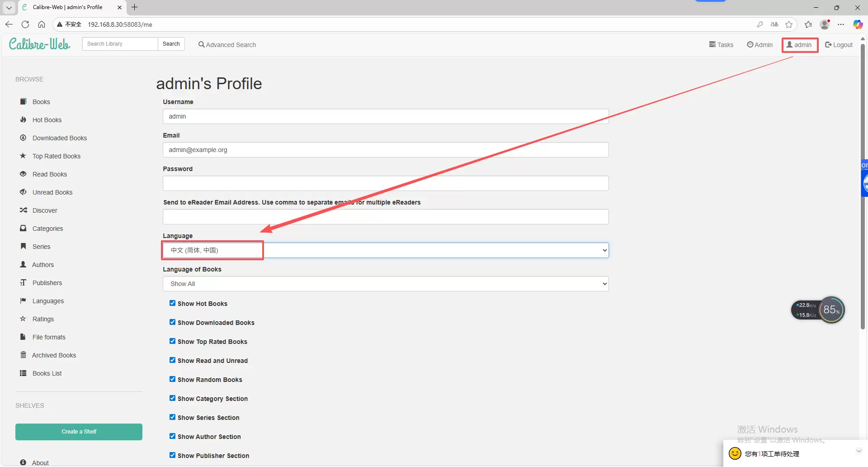Open the Language dropdown

385,250
